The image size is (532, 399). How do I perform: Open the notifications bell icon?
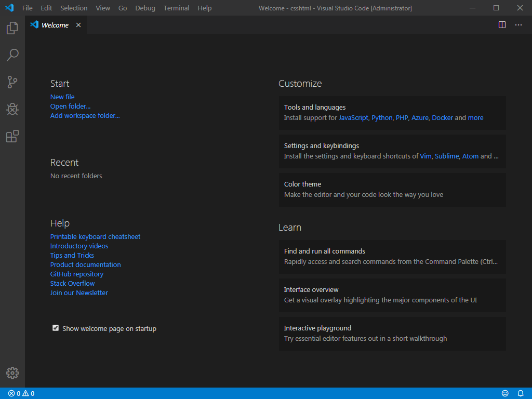pyautogui.click(x=521, y=394)
